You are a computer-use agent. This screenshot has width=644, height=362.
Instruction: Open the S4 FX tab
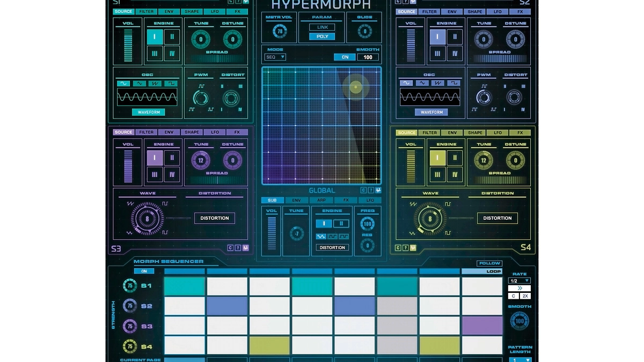[520, 132]
